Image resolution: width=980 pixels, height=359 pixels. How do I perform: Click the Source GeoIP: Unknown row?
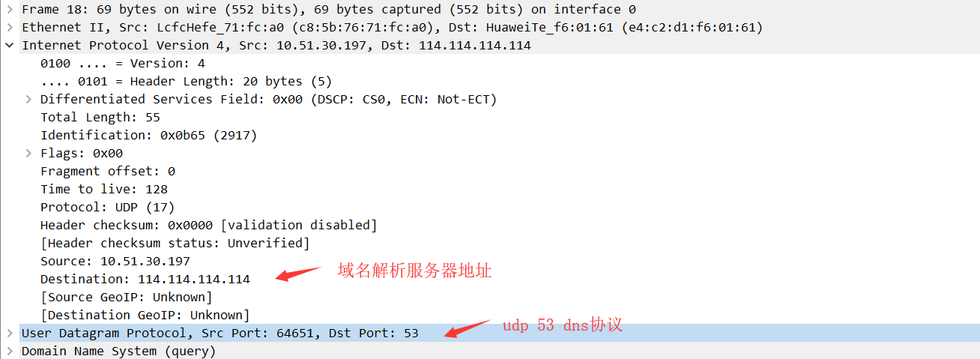126,298
